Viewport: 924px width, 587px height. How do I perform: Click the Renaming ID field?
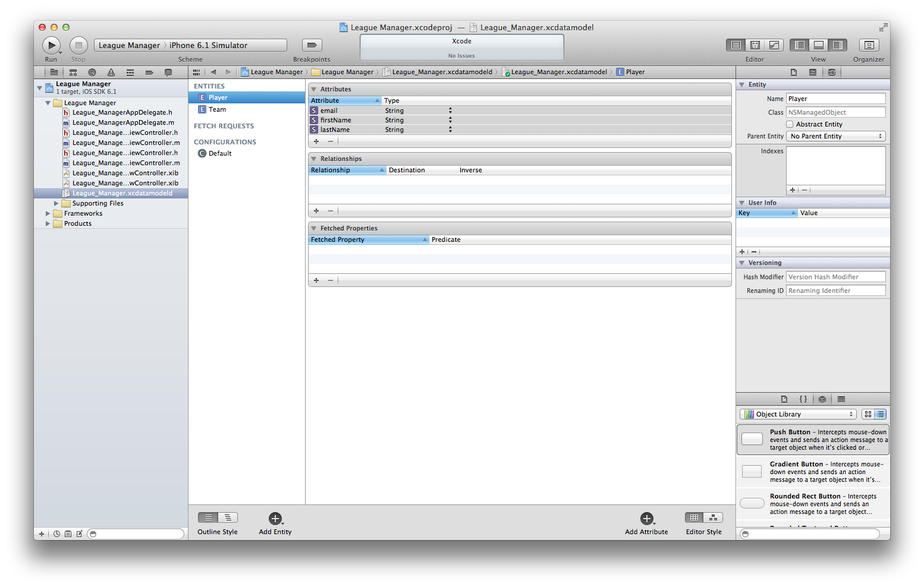[836, 291]
